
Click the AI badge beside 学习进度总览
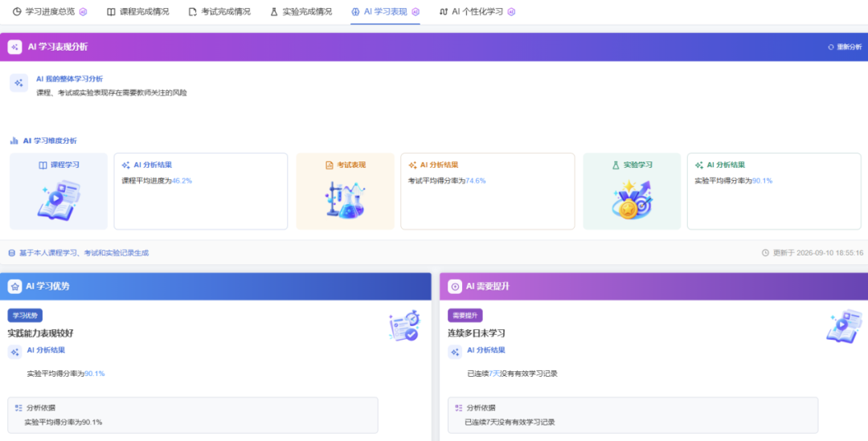(83, 11)
